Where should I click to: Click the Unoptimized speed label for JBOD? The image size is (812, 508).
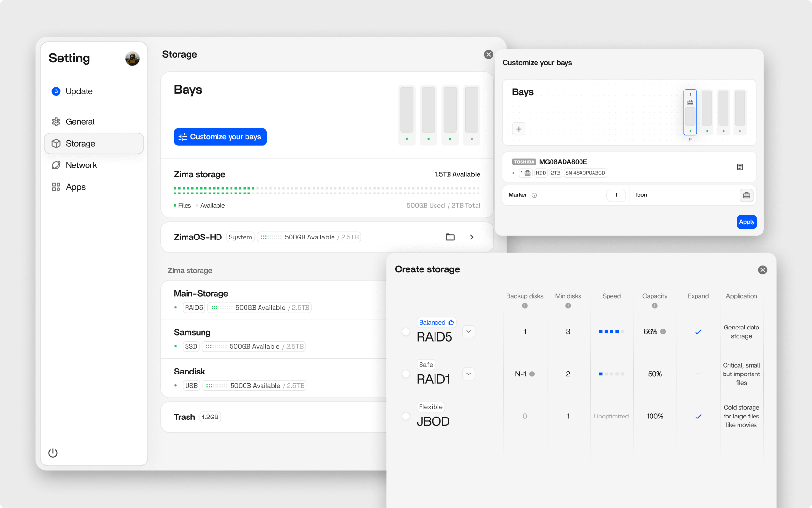pyautogui.click(x=611, y=417)
